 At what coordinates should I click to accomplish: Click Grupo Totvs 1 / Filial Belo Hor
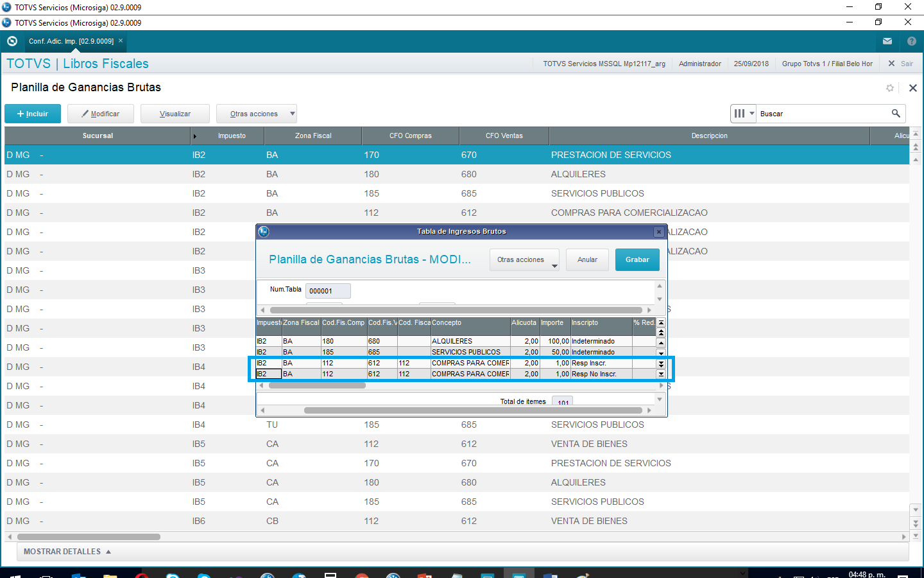pyautogui.click(x=827, y=64)
